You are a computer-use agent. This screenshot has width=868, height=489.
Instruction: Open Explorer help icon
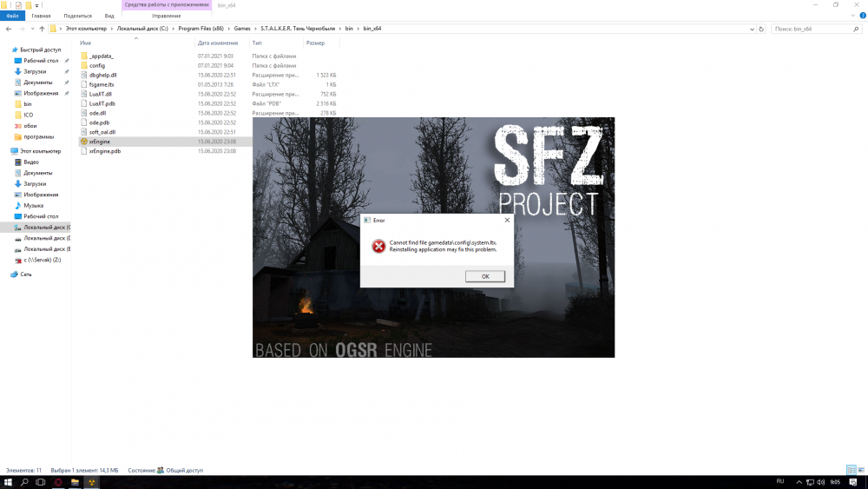pos(863,16)
